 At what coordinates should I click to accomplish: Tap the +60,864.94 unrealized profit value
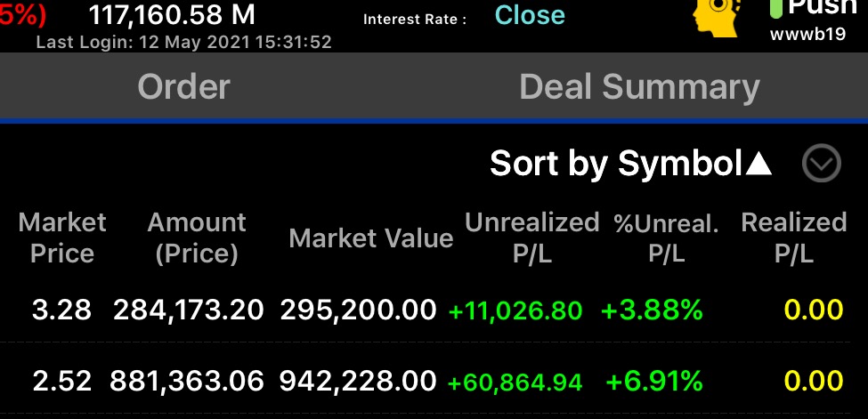[515, 383]
